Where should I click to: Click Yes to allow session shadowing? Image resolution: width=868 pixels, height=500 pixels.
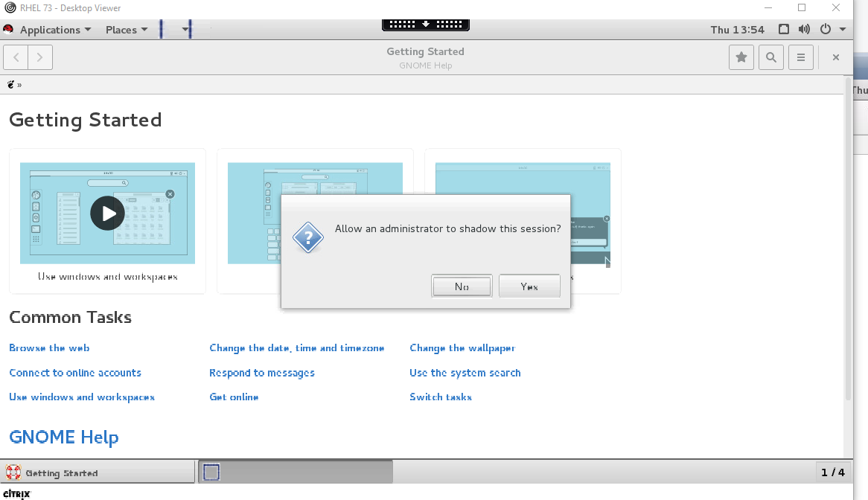pyautogui.click(x=529, y=286)
